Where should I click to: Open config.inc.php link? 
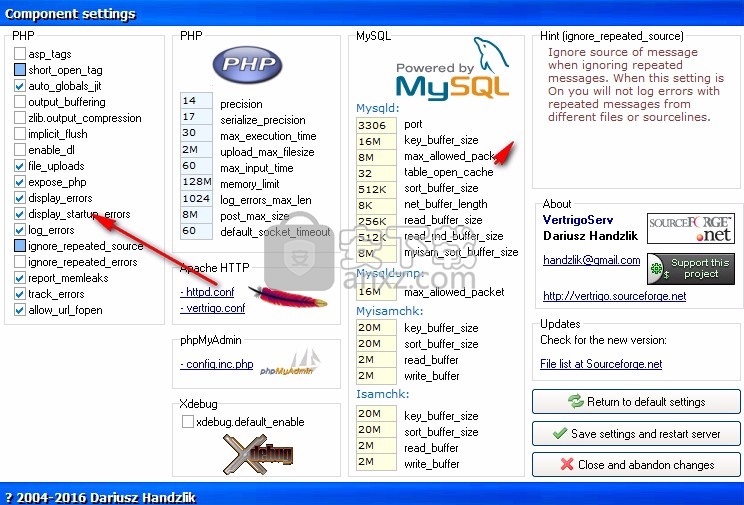point(217,364)
